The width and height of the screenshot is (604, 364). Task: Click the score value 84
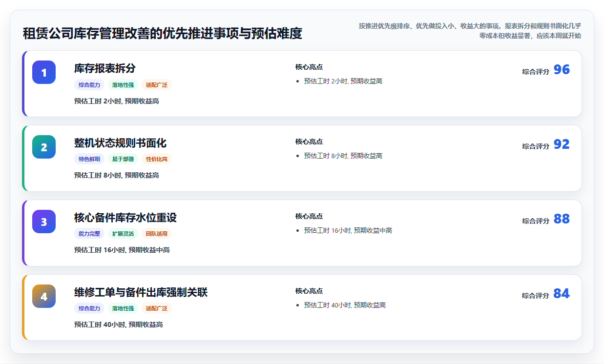(x=562, y=294)
